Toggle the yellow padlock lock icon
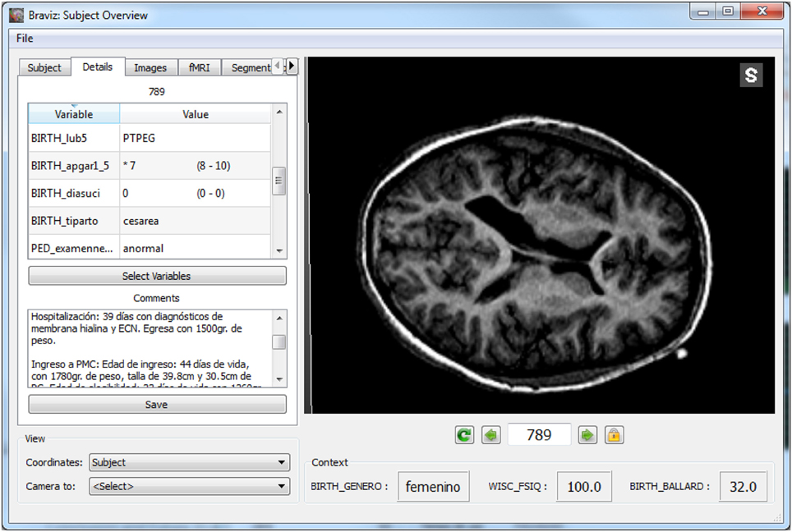Screen dimensions: 792x532 [614, 434]
